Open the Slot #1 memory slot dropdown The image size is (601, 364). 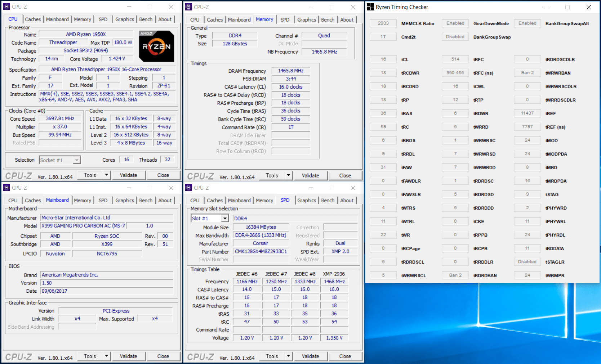click(x=225, y=218)
